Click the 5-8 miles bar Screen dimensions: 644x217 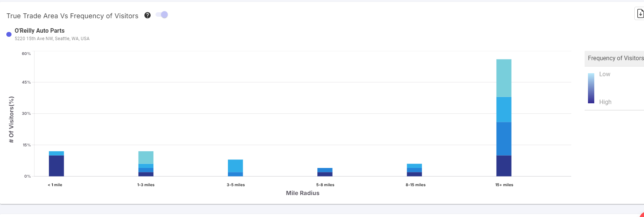pyautogui.click(x=325, y=172)
